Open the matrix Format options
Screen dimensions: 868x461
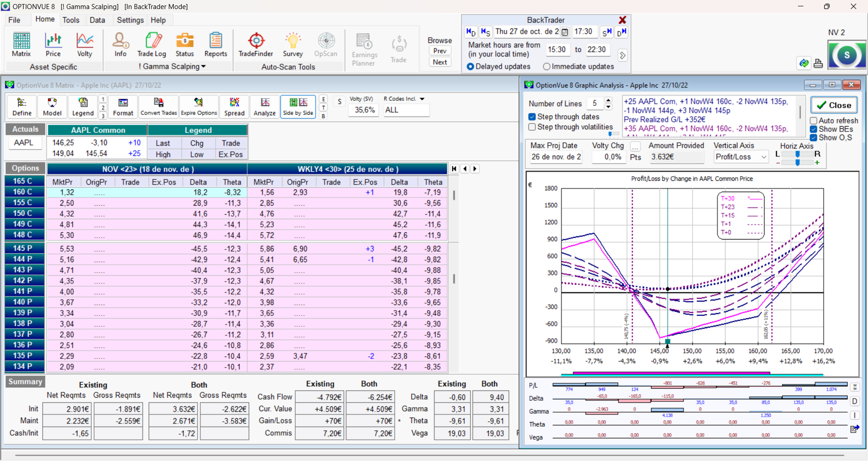point(123,107)
